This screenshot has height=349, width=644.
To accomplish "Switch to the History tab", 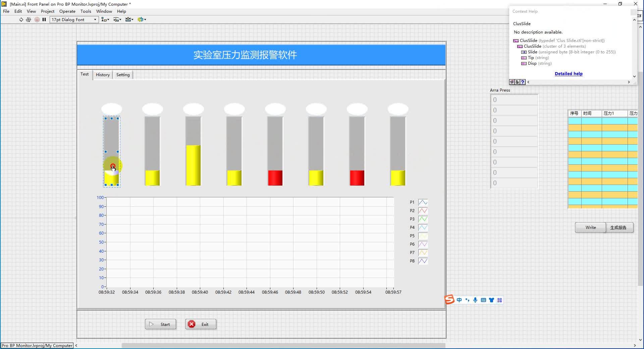I will (x=103, y=74).
